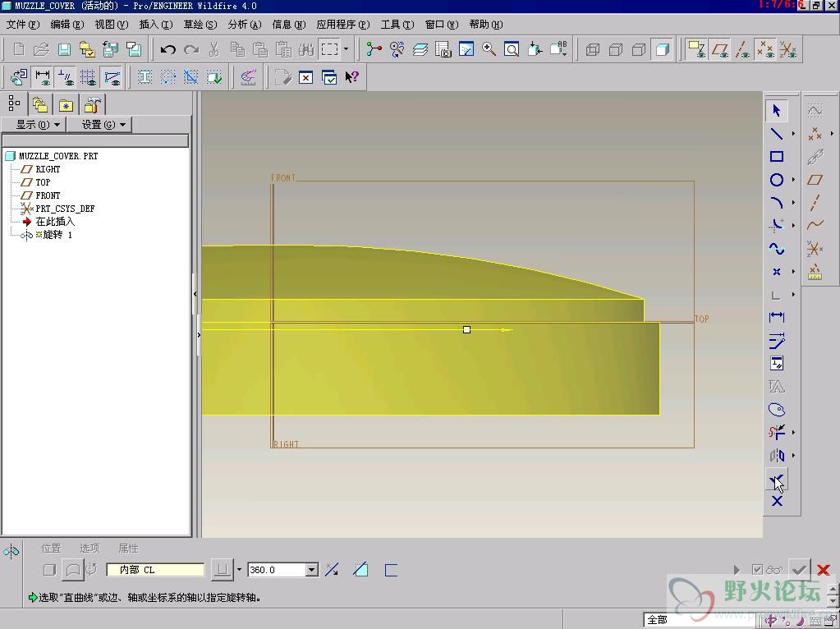This screenshot has width=840, height=629.
Task: Open the 显示 dropdown in model tree
Action: tap(33, 125)
